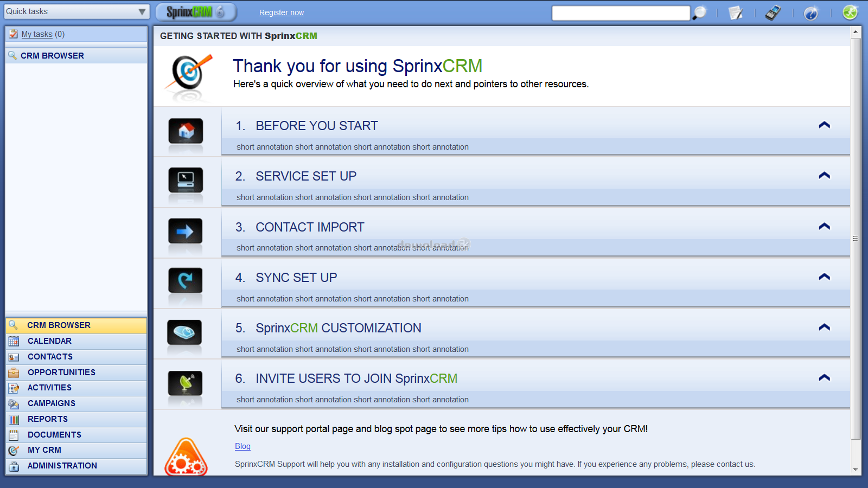Screen dimensions: 868x488
Task: Click the magnifier search icon
Action: tap(700, 12)
